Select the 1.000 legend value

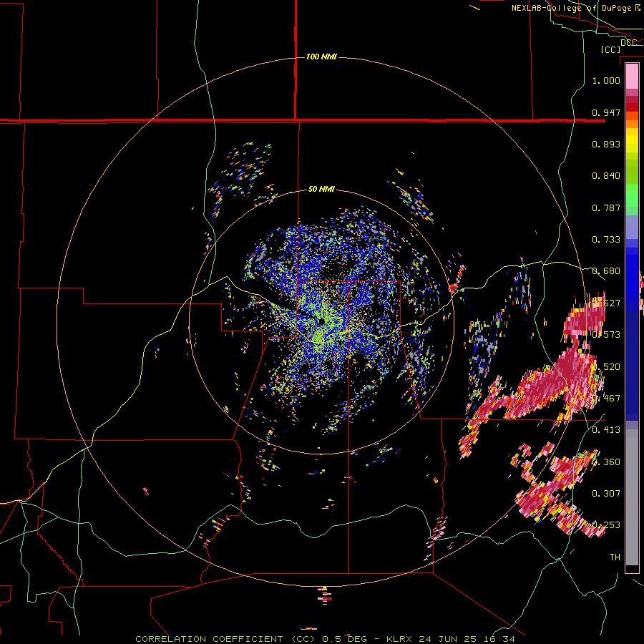point(606,80)
